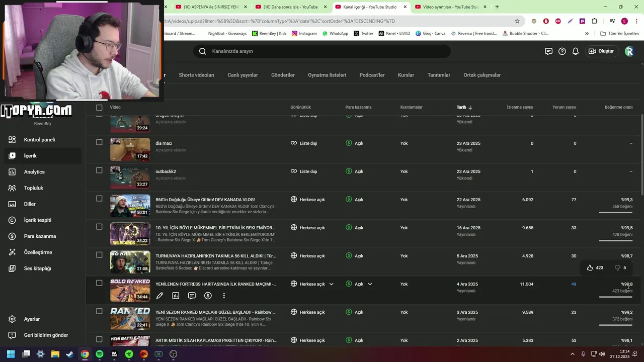The width and height of the screenshot is (644, 362).
Task: Check the TURNUVAYA HAZIRLANIRKEN video checkbox
Action: point(99,255)
